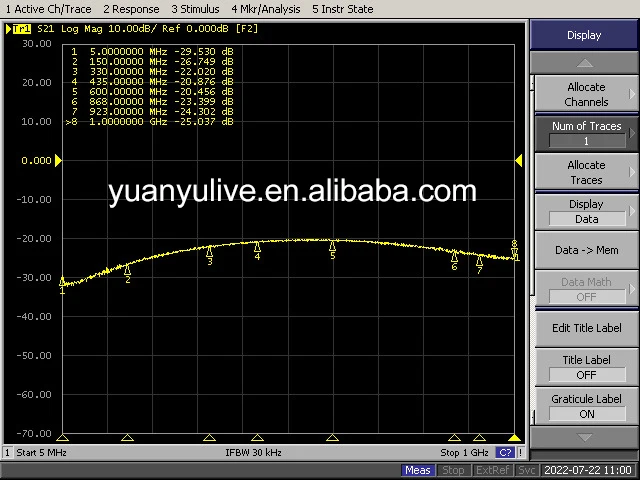Click the C? correction status indicator
This screenshot has width=640, height=480.
(505, 452)
